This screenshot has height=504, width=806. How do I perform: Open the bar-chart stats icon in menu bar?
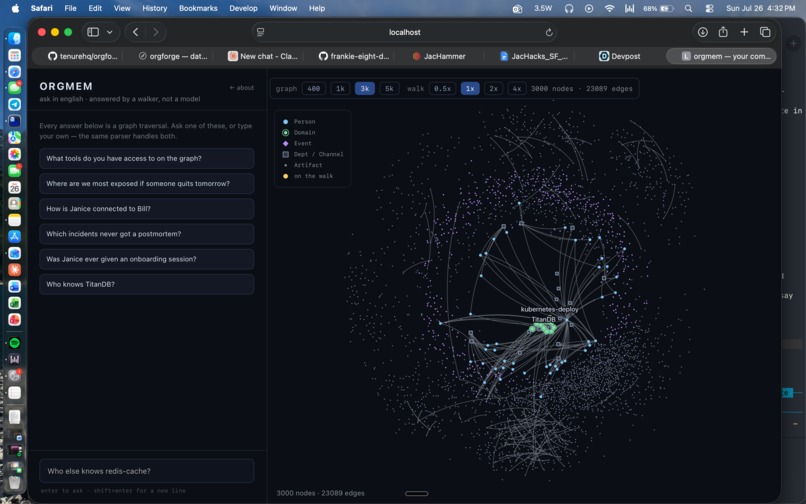point(629,8)
